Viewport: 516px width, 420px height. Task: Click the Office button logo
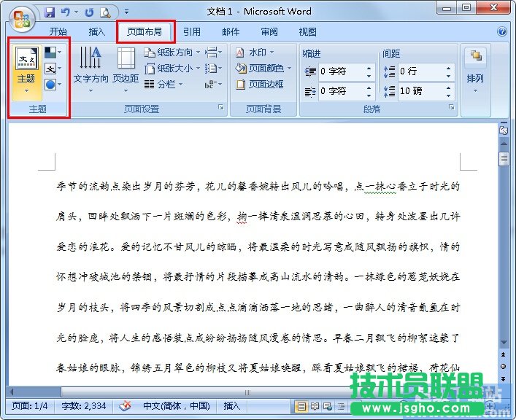pyautogui.click(x=22, y=20)
